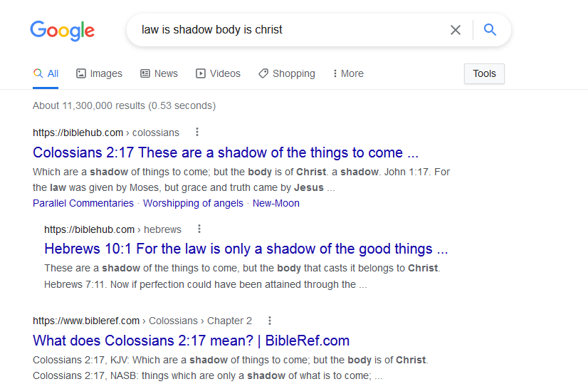The width and height of the screenshot is (588, 389).
Task: Click the blue magnifier search button
Action: coord(490,30)
